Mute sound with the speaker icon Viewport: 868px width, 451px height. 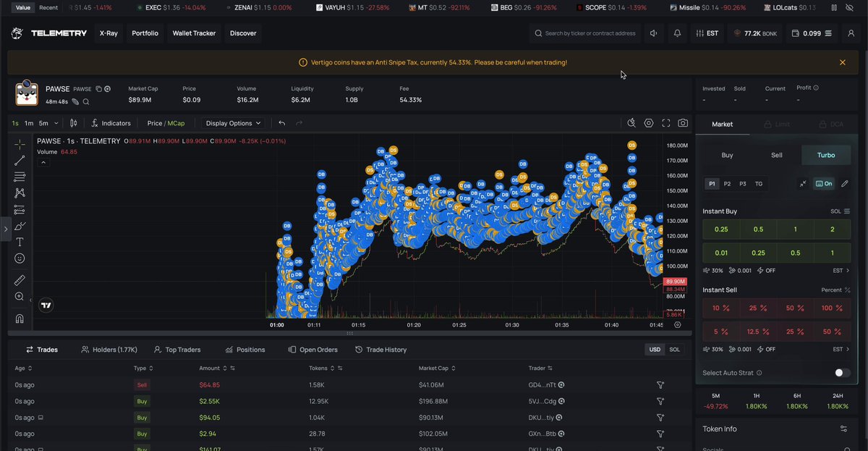[654, 33]
